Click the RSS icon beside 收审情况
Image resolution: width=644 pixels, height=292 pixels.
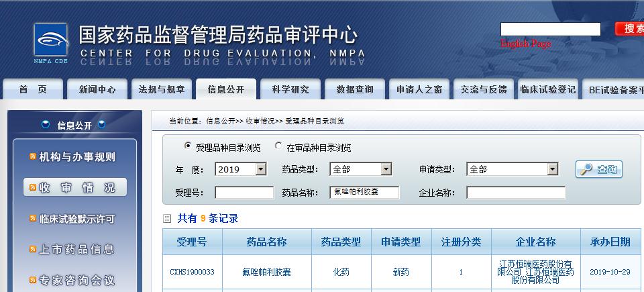[x=33, y=187]
